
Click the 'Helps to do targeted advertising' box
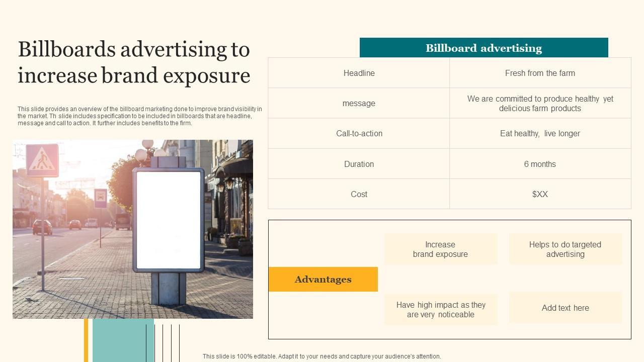pos(565,249)
